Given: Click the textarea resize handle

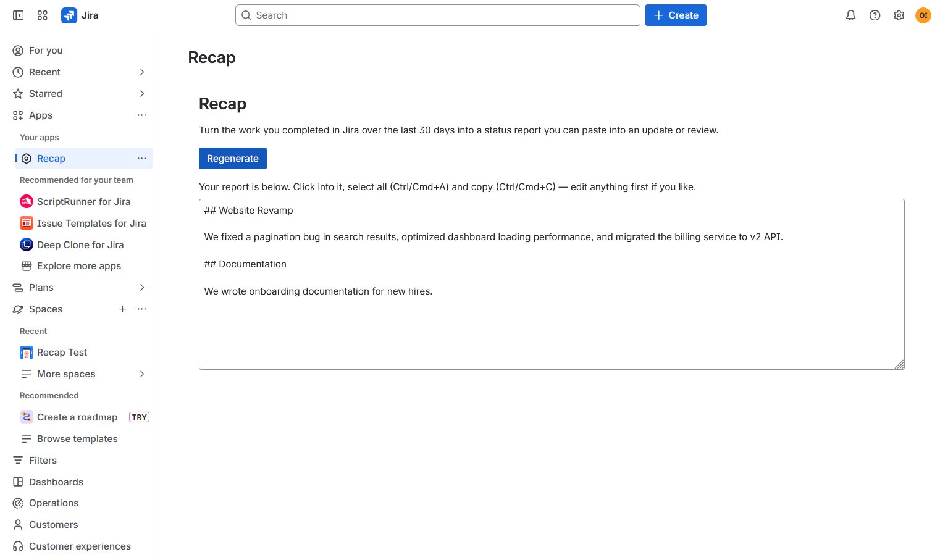Looking at the screenshot, I should click(899, 364).
